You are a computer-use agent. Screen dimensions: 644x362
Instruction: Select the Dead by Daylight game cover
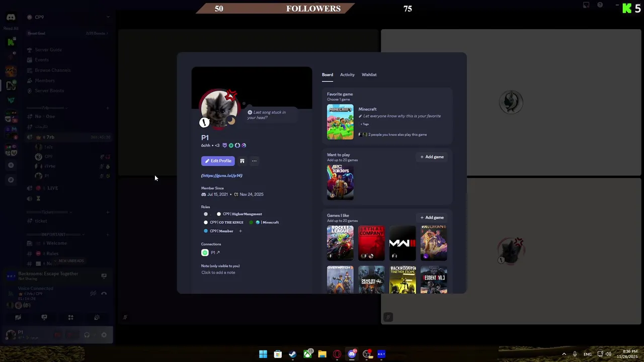371,280
